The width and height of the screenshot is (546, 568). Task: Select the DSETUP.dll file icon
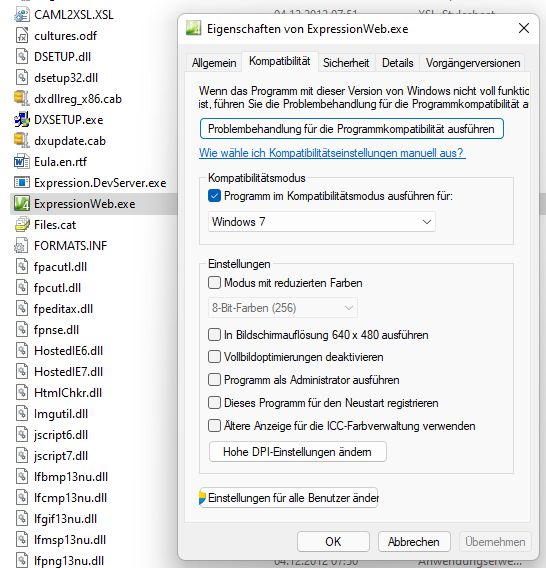[22, 57]
